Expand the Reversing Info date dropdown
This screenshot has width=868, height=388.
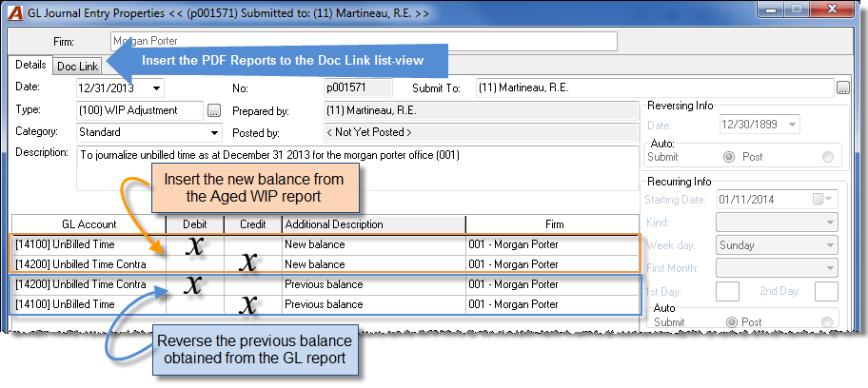(x=793, y=125)
